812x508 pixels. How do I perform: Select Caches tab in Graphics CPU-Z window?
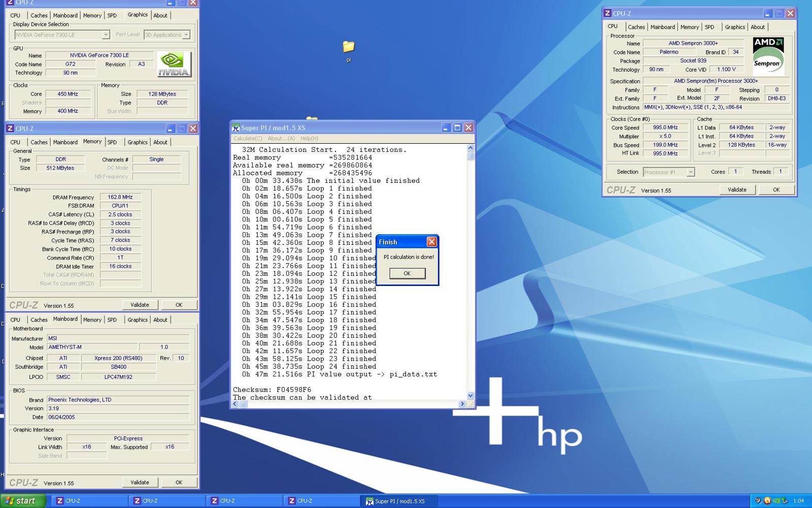39,15
